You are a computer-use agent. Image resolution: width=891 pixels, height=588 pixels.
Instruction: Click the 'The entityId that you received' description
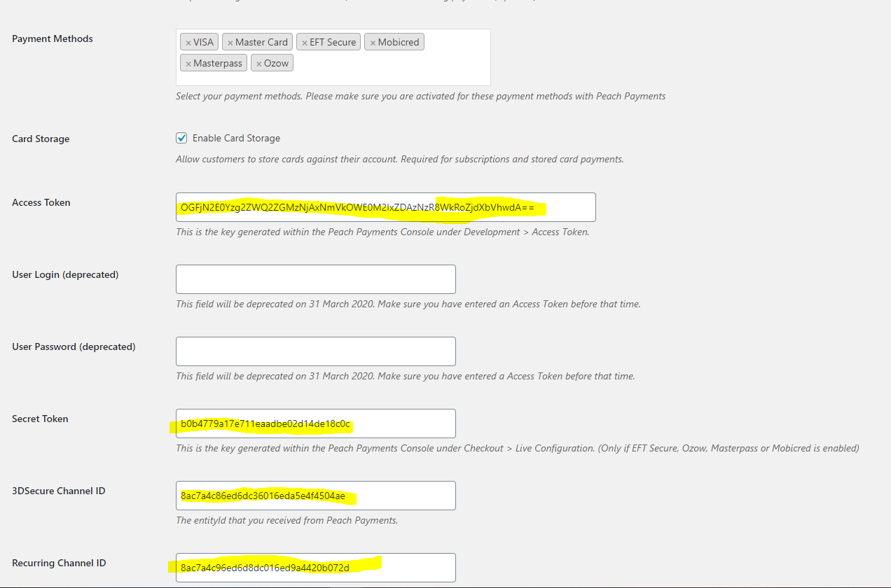287,520
